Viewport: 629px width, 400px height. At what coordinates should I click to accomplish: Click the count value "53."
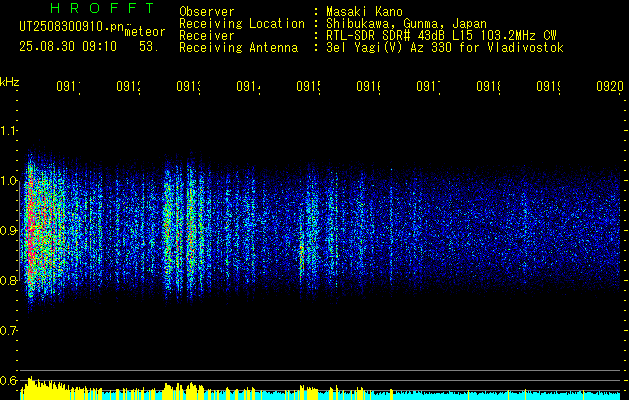149,47
